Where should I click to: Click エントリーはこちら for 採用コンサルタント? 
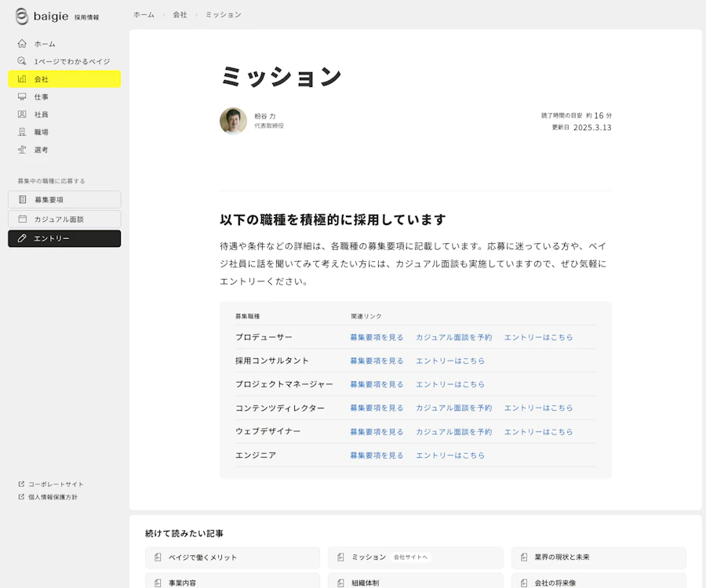coord(450,361)
